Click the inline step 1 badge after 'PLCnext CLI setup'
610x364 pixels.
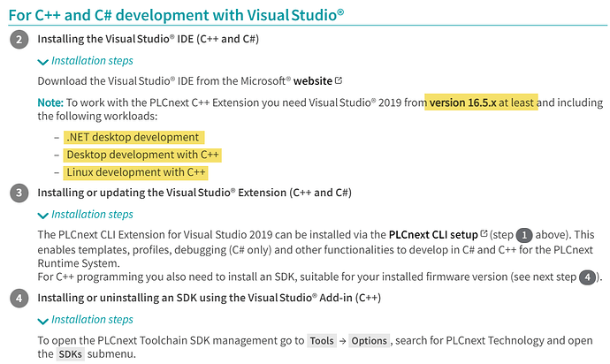pyautogui.click(x=524, y=235)
